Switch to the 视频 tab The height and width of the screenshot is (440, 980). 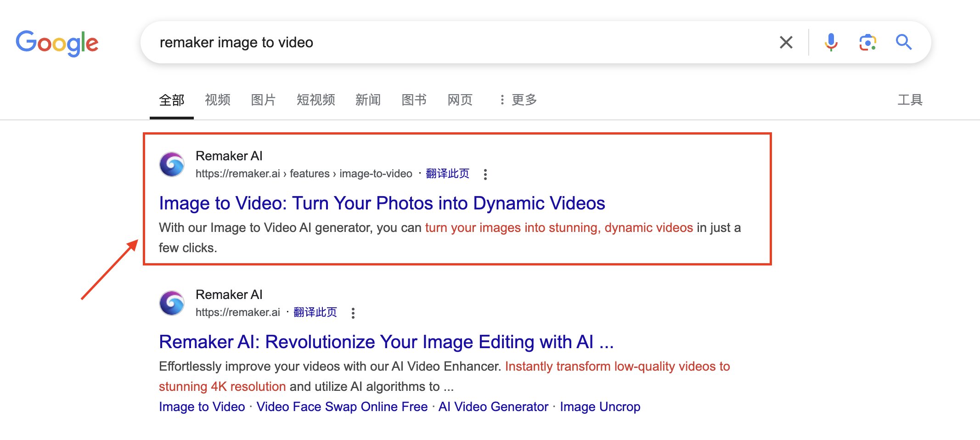[218, 100]
